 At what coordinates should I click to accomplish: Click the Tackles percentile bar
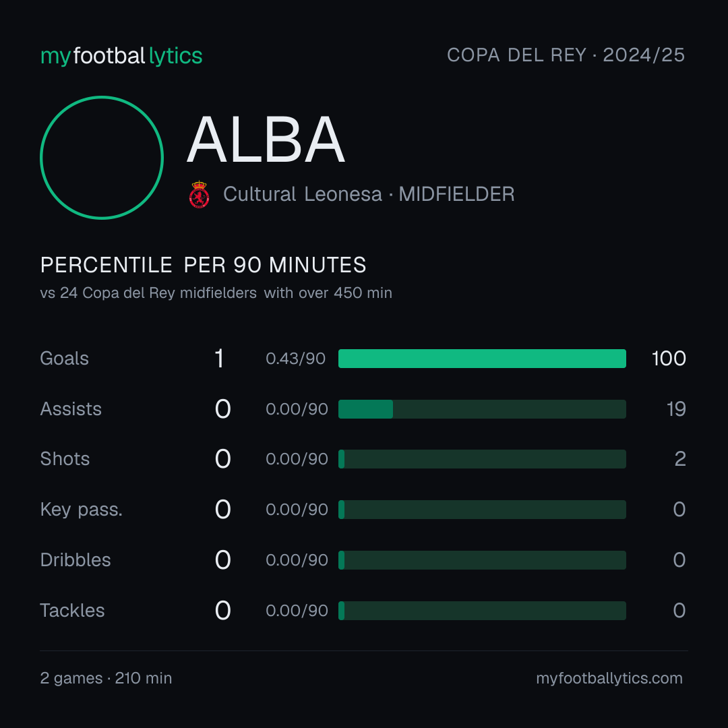tap(482, 611)
